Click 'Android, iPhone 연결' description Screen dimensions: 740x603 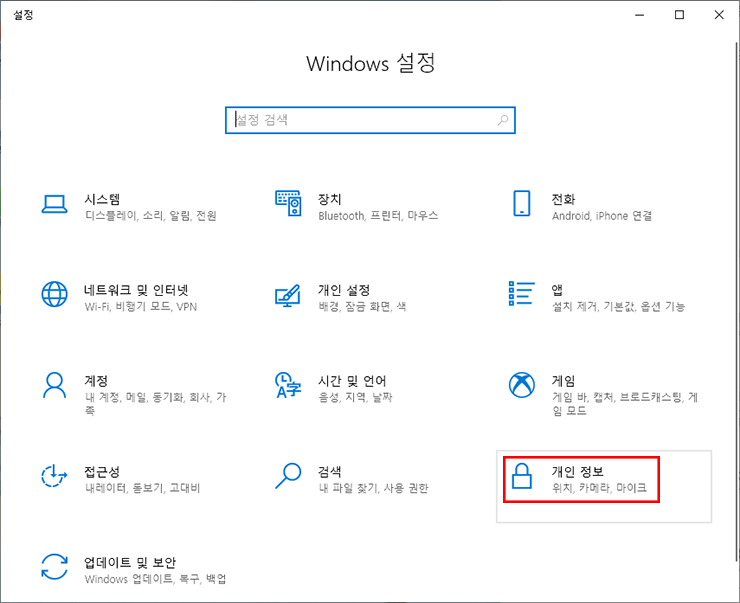coord(602,216)
